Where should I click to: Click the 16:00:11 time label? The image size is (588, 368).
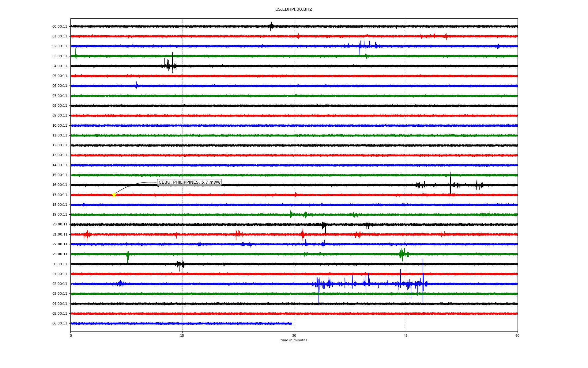[60, 185]
